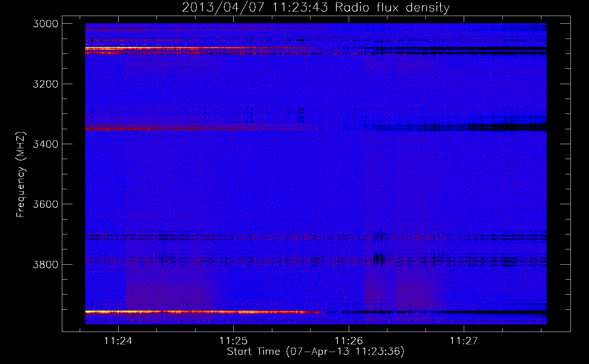Click the 'Start Time (07-Apr-13 11:23:36)' axis title
This screenshot has width=589, height=364.
[x=316, y=352]
